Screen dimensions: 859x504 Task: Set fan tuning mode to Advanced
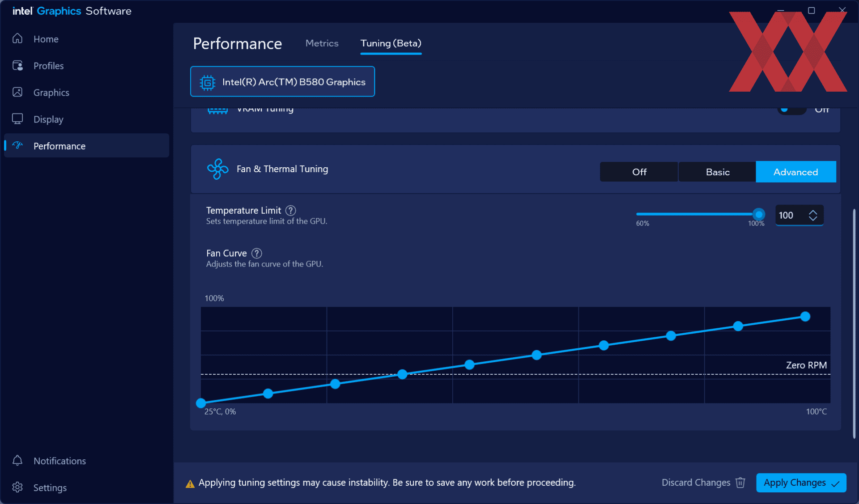point(795,172)
